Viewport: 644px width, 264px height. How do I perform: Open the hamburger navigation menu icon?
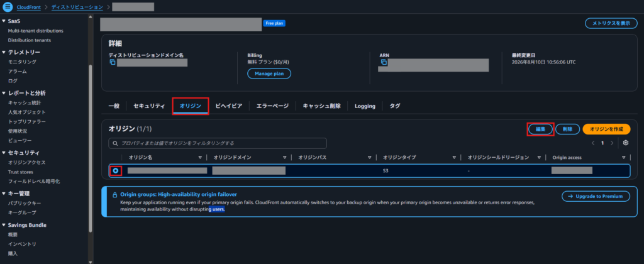coord(8,6)
